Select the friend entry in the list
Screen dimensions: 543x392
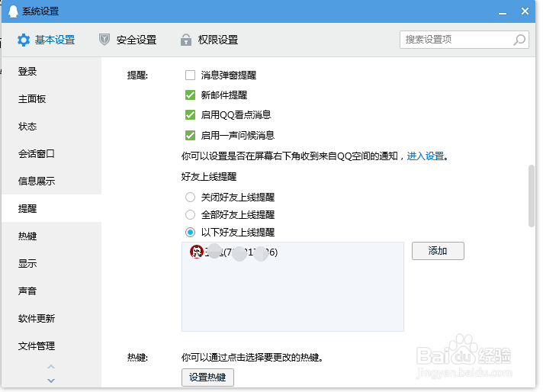(293, 252)
